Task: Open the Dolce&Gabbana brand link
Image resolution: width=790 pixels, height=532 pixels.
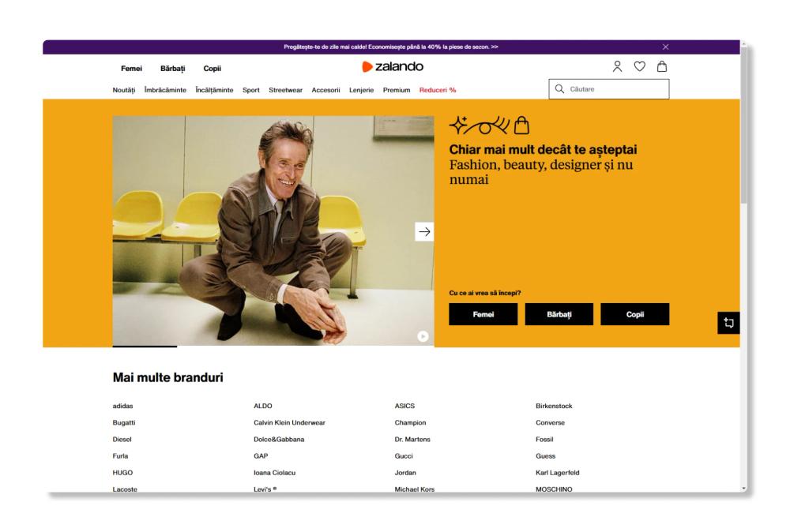Action: point(279,440)
